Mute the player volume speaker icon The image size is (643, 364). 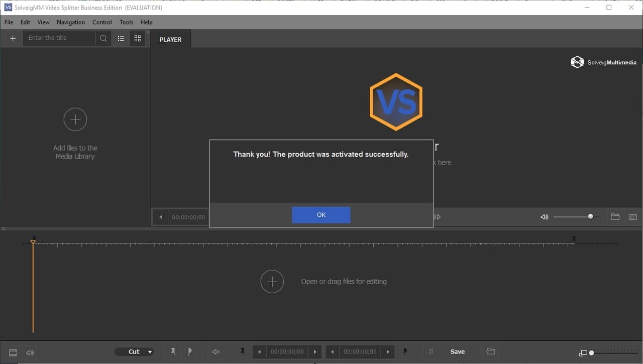point(545,217)
